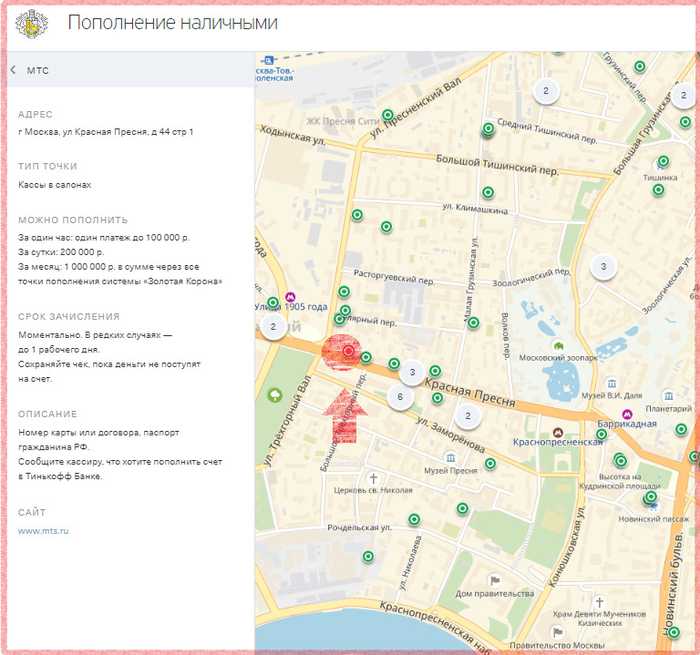Click the Планетарий museum icon
This screenshot has width=700, height=655.
point(668,396)
